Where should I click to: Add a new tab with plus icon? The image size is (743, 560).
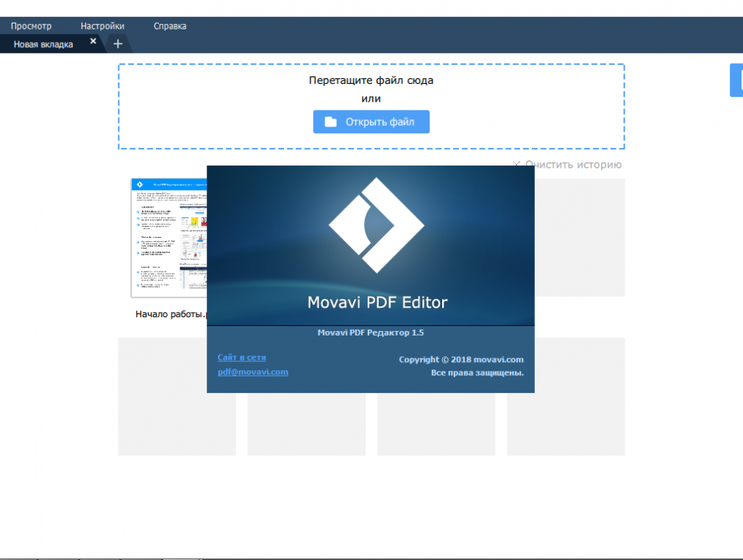point(118,44)
